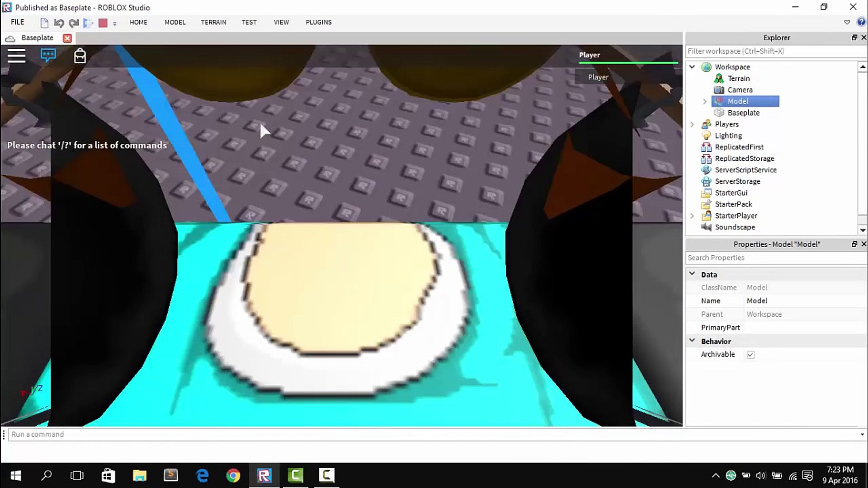Click the red stop button toolbar

(103, 22)
